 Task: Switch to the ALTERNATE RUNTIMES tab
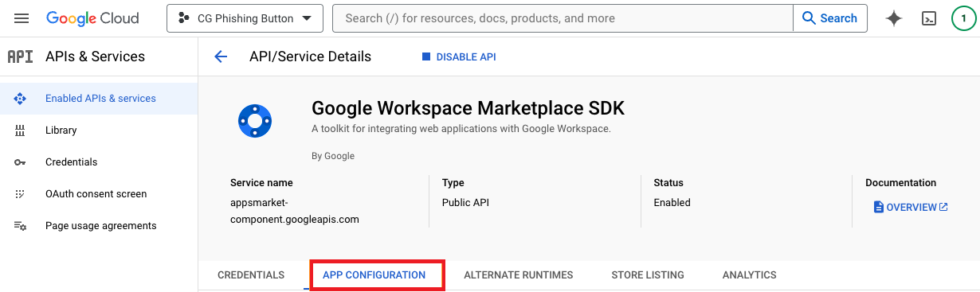[x=518, y=274]
